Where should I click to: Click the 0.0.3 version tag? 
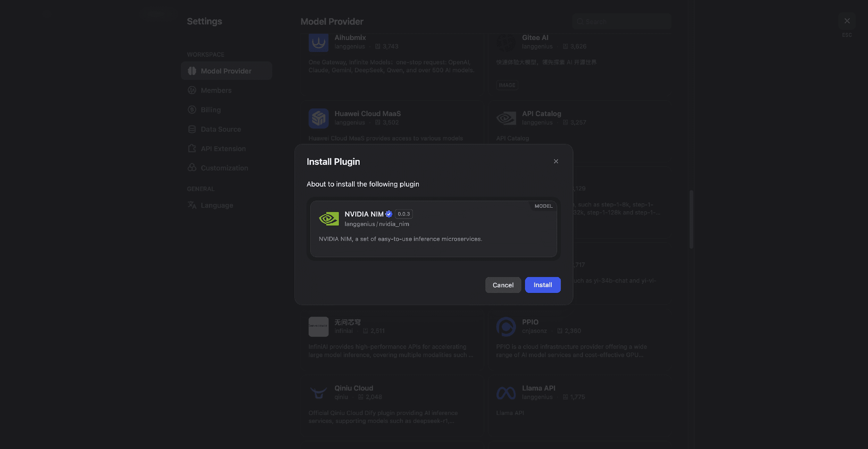point(403,214)
